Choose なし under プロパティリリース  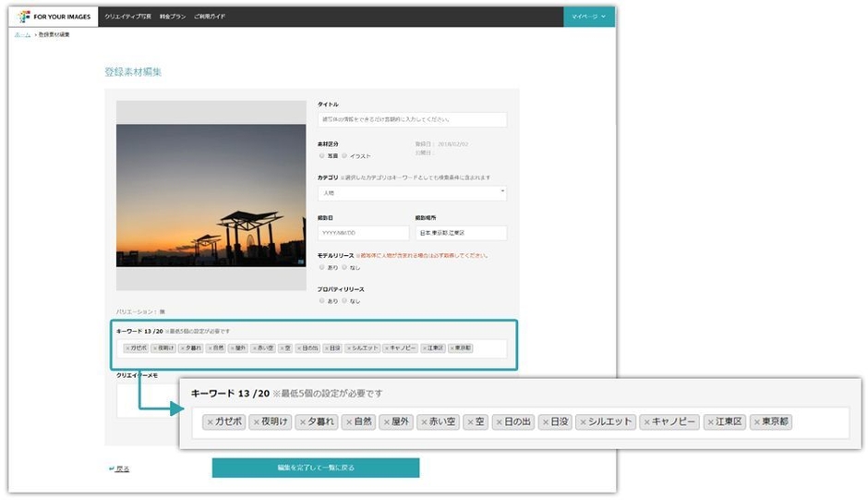[344, 300]
